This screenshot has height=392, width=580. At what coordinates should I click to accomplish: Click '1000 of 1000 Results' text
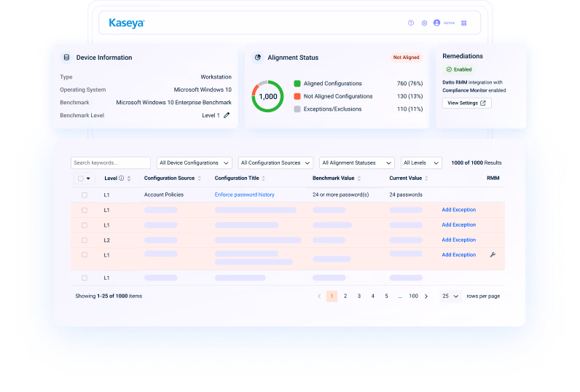[477, 162]
